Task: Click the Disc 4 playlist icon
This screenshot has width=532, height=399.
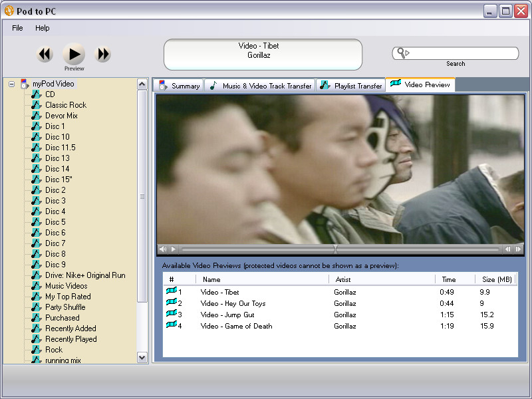Action: tap(37, 211)
